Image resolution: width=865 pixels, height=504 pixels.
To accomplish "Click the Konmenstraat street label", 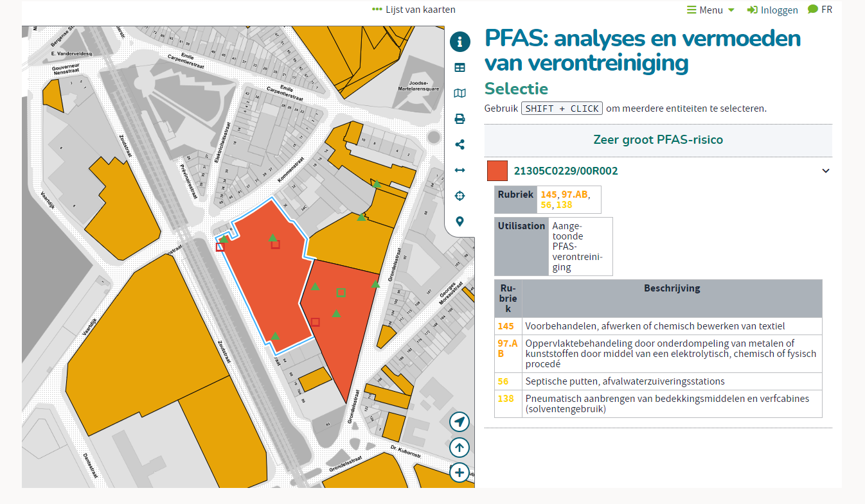I will click(x=290, y=170).
